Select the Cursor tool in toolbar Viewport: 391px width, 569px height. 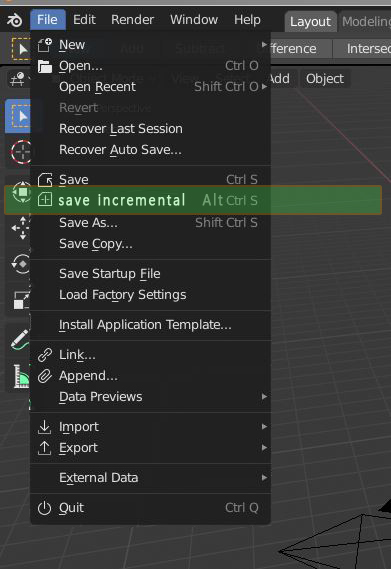point(21,152)
